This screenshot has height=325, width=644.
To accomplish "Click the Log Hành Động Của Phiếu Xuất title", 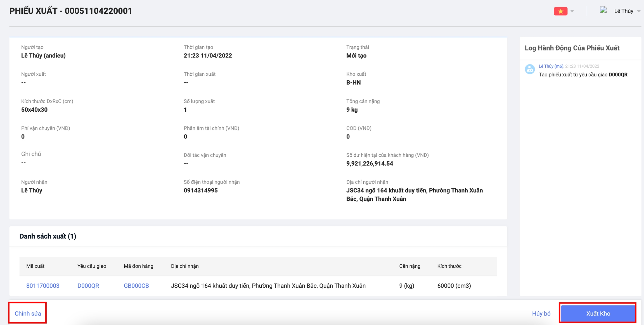I will 572,48.
